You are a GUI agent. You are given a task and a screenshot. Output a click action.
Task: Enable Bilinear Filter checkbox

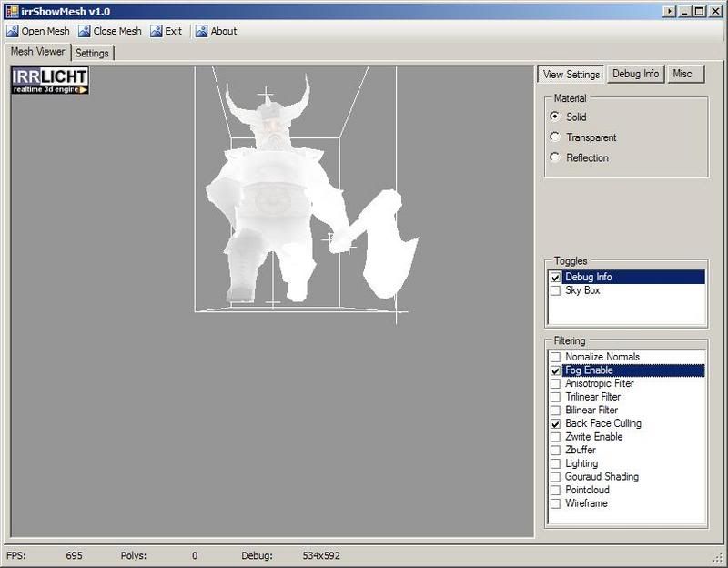pos(555,411)
